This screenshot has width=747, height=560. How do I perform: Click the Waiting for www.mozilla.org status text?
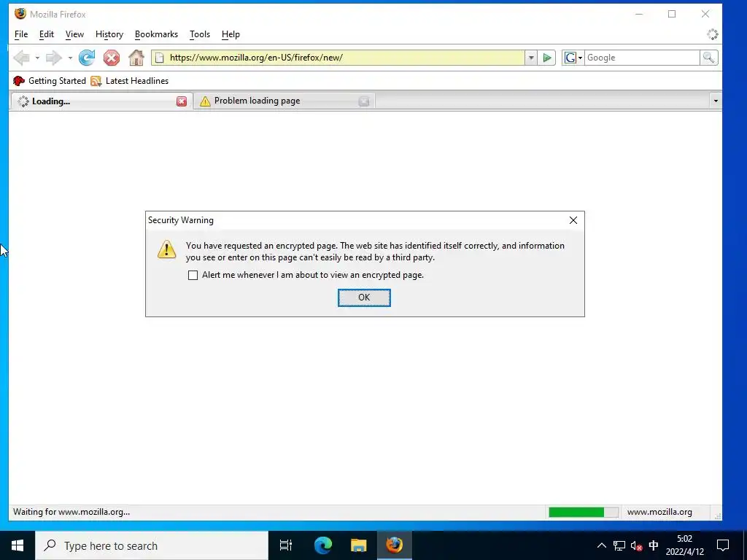(x=71, y=512)
